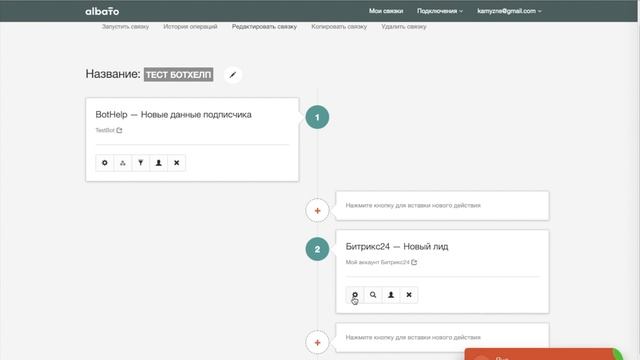Switch to История операций tab
This screenshot has height=360, width=640.
pyautogui.click(x=190, y=27)
